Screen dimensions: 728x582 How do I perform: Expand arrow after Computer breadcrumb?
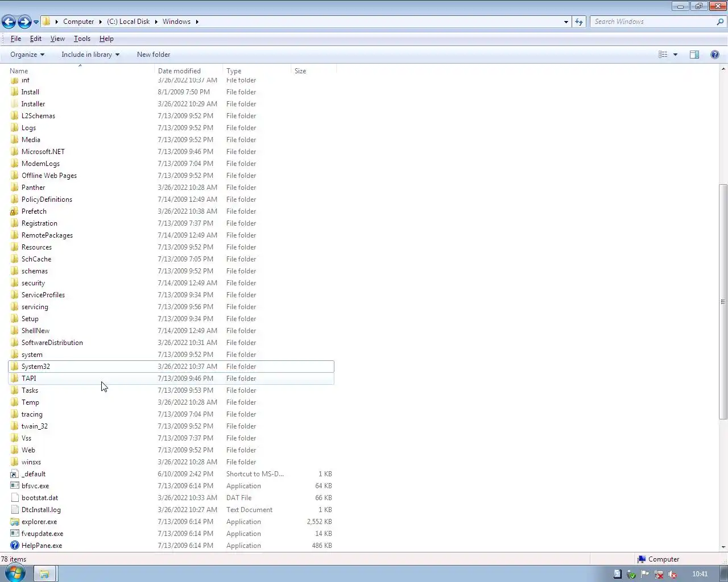pyautogui.click(x=101, y=22)
